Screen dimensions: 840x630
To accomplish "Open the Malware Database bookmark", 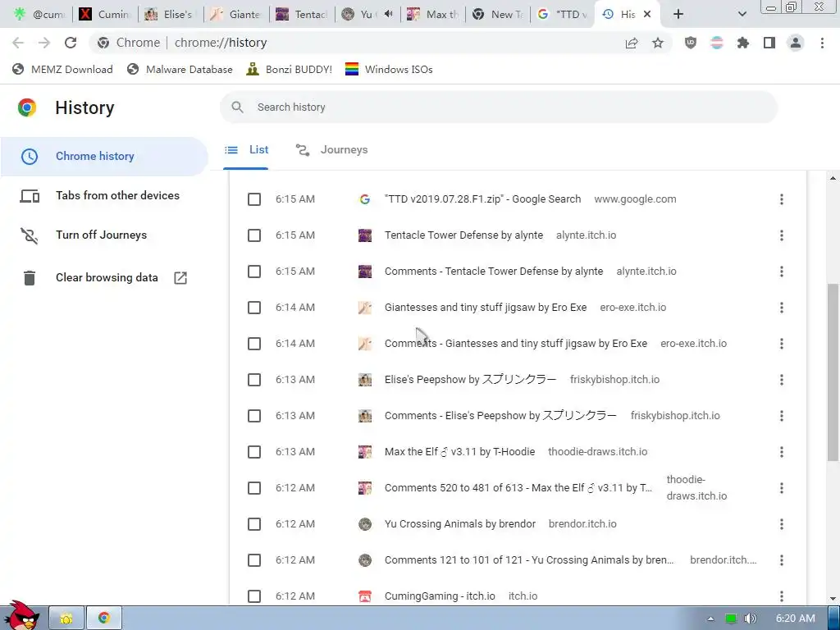I will (x=180, y=69).
